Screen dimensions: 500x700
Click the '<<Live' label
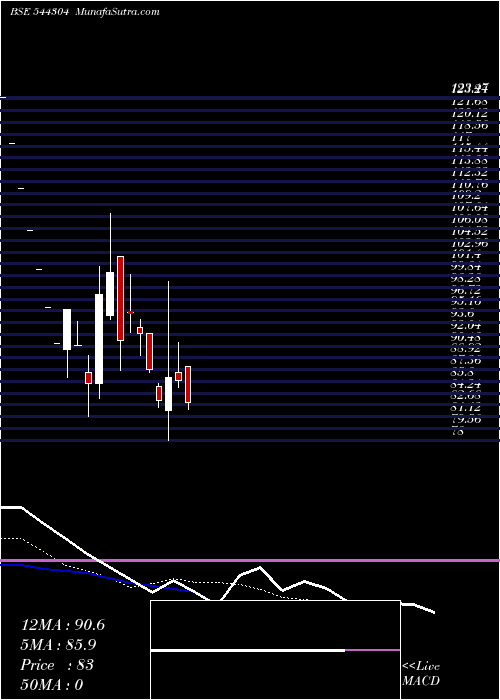(421, 667)
